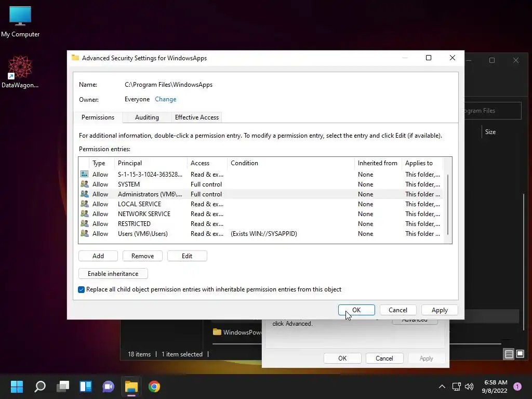Image resolution: width=532 pixels, height=399 pixels.
Task: Close the Advanced Security Settings dialog
Action: click(x=453, y=58)
